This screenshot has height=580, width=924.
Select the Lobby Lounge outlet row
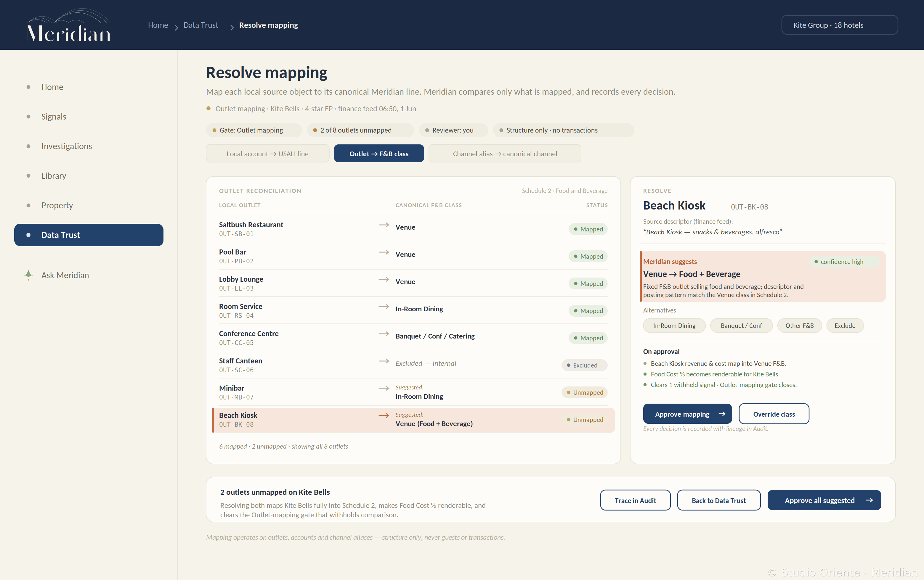[x=413, y=283]
